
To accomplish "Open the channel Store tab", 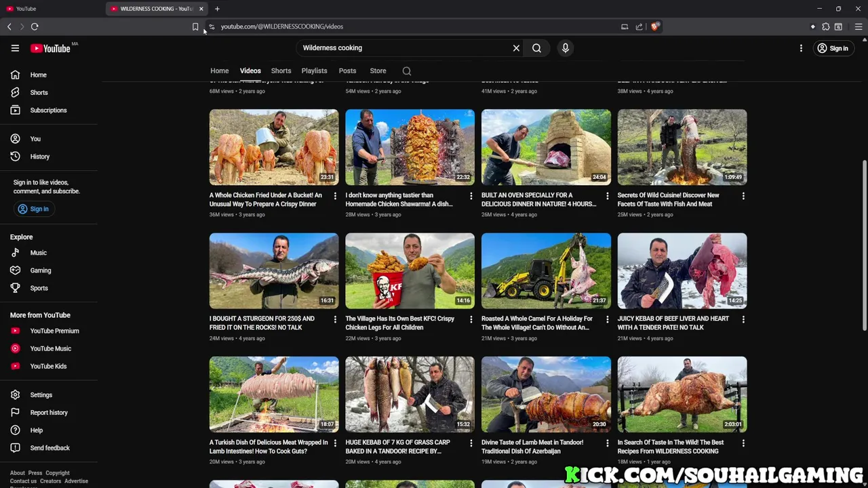I will [378, 71].
